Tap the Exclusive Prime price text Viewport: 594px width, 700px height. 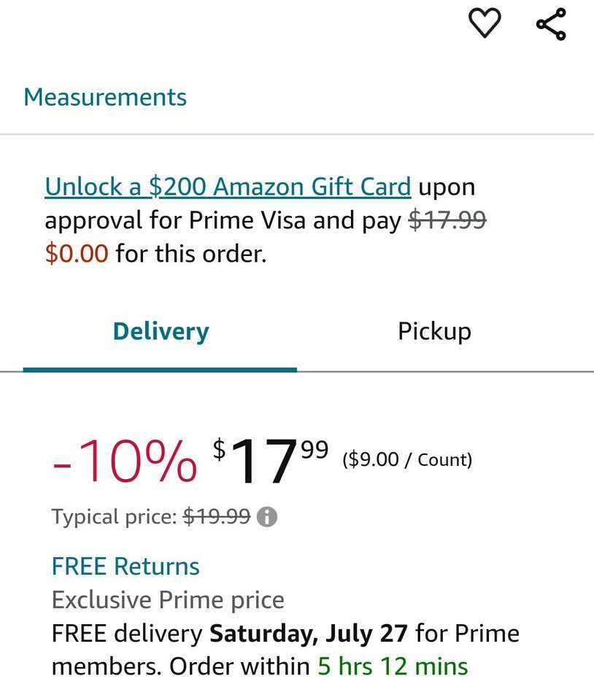coord(168,600)
